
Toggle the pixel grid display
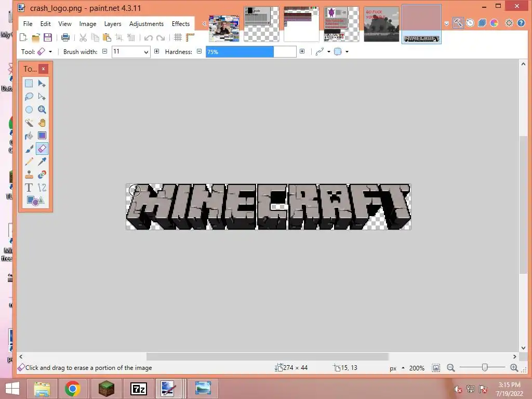pos(178,37)
